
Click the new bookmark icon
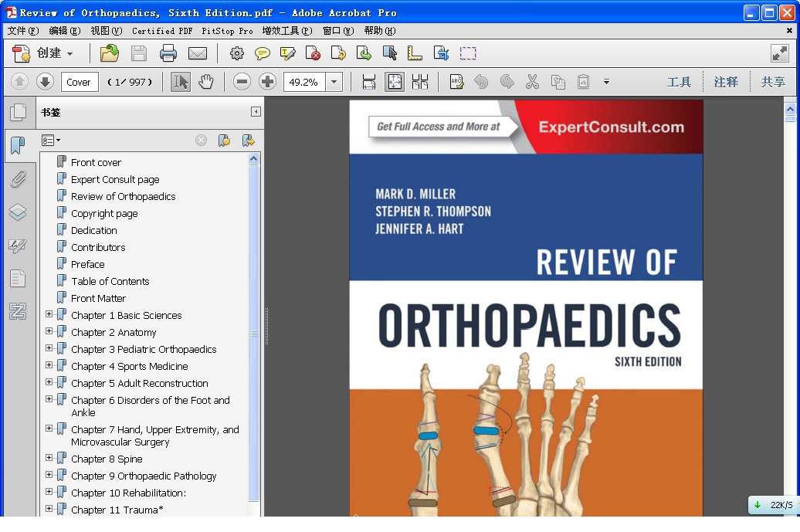pos(224,141)
